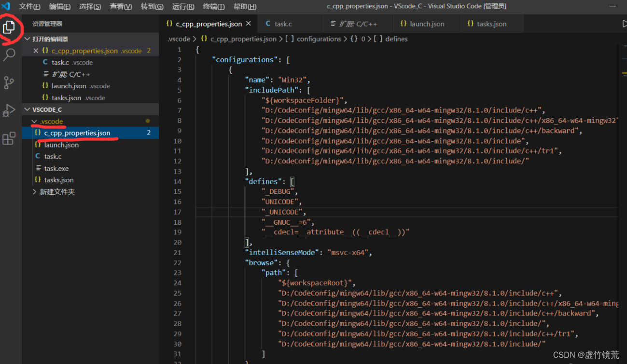
Task: Open the 选择(S) menu
Action: point(90,6)
